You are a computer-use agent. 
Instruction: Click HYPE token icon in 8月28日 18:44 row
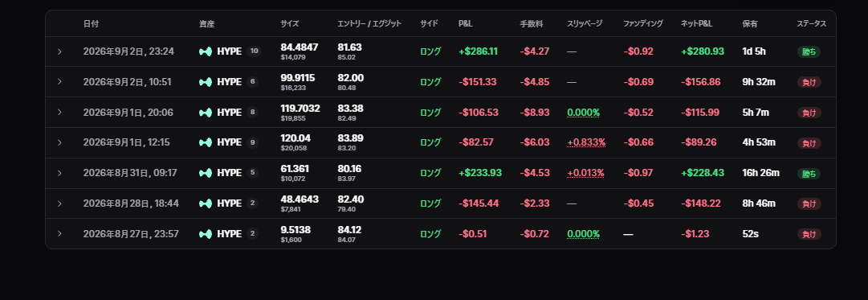click(x=206, y=203)
